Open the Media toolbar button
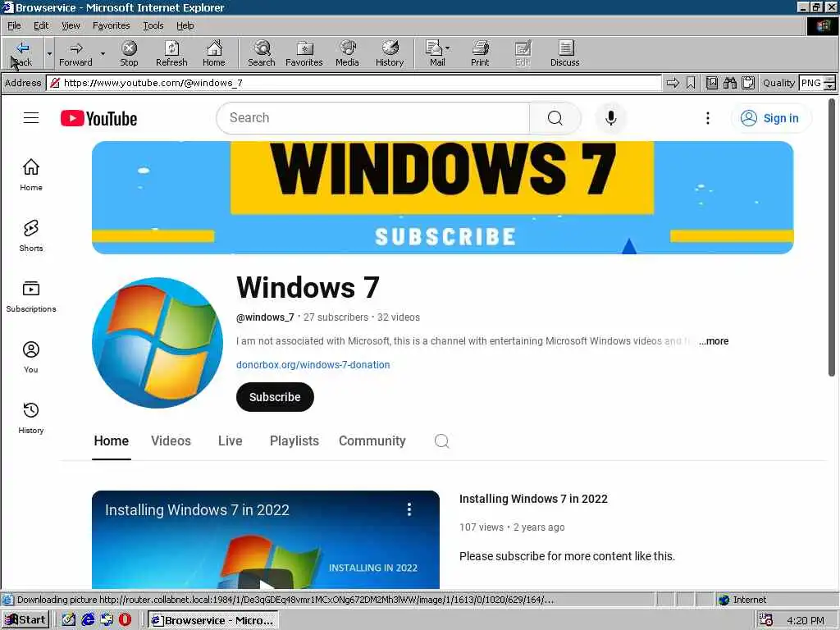Image resolution: width=840 pixels, height=630 pixels. [x=347, y=53]
